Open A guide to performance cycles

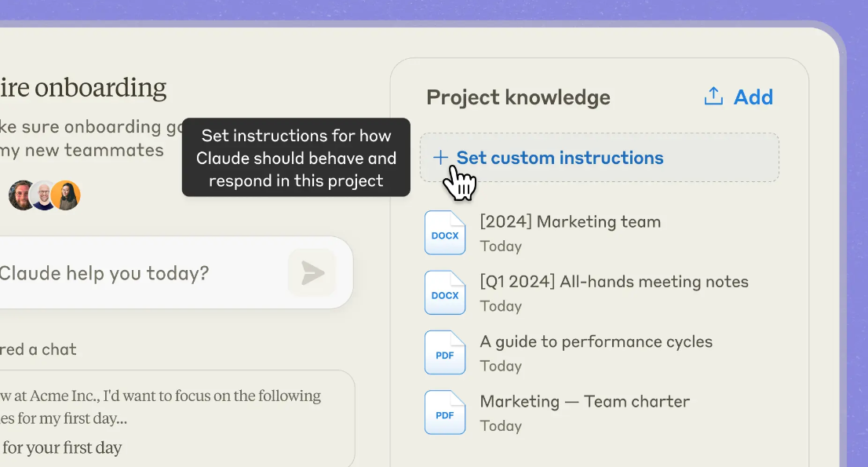pyautogui.click(x=596, y=341)
